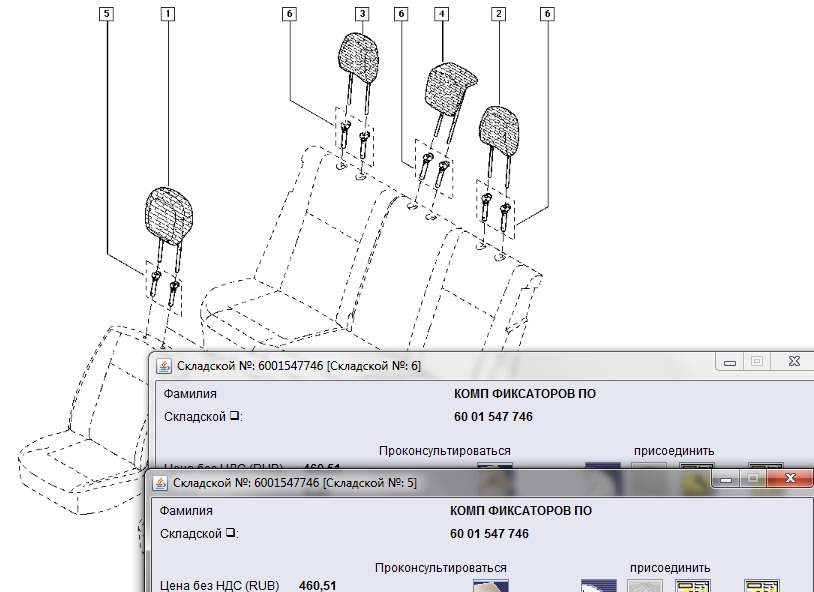814x592 pixels.
Task: Open the blue Проконсультироваться icon in window №5
Action: 598,585
